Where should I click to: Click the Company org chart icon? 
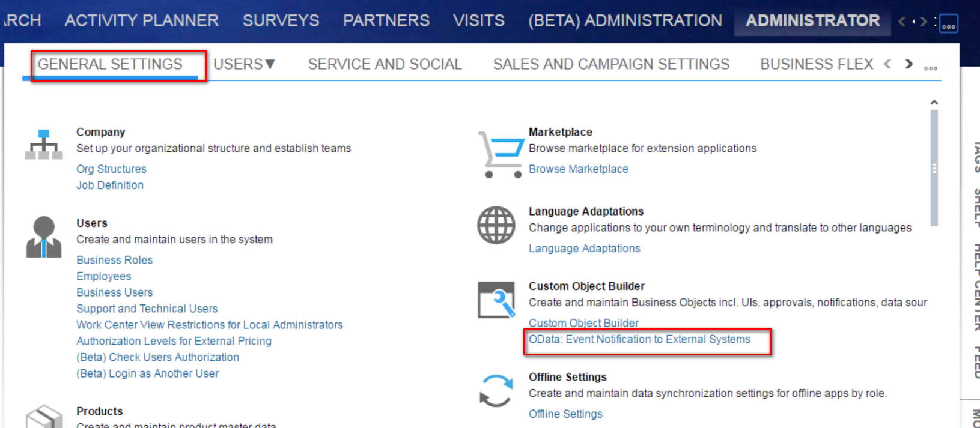pyautogui.click(x=44, y=145)
